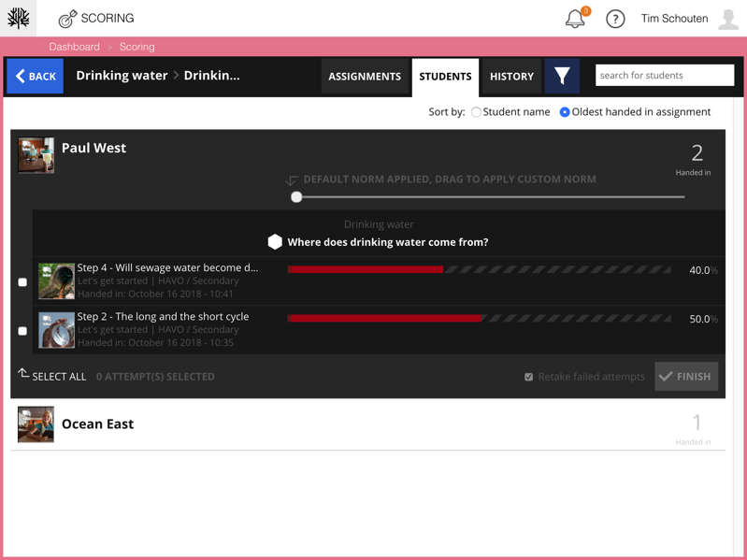
Task: Click the Select All arrow icon
Action: tap(23, 374)
